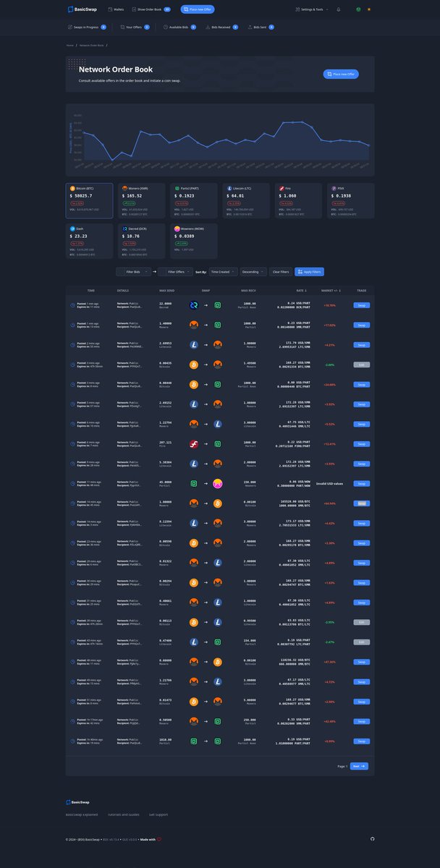Viewport: 440px width, 868px height.
Task: Click the clock icon on first offer row
Action: [x=72, y=305]
